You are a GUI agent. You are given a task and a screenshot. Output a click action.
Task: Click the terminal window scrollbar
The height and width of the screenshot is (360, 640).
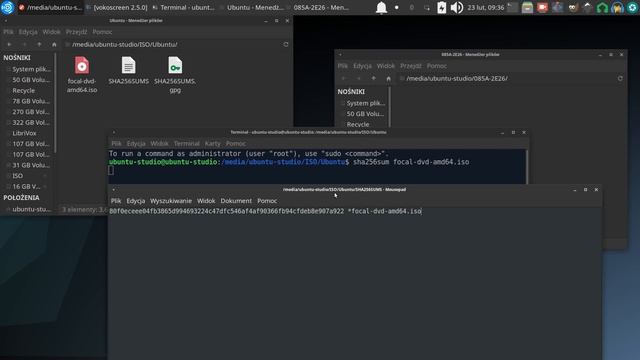coord(527,167)
